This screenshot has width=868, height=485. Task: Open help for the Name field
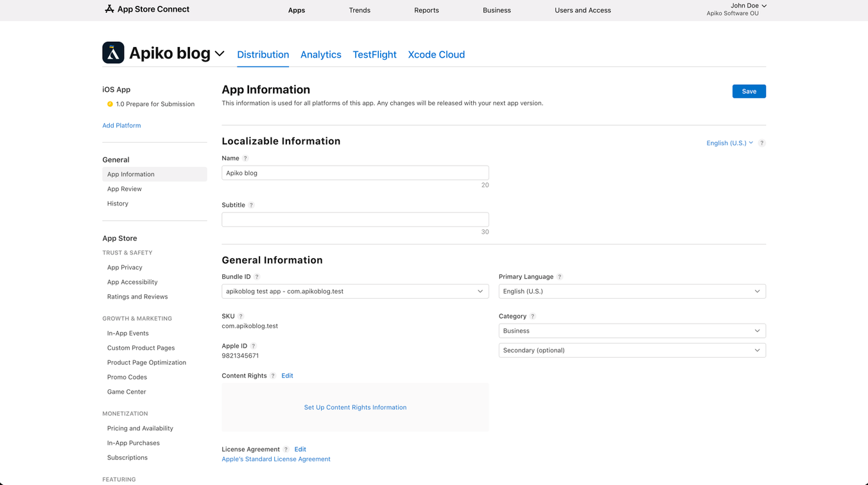click(x=245, y=158)
